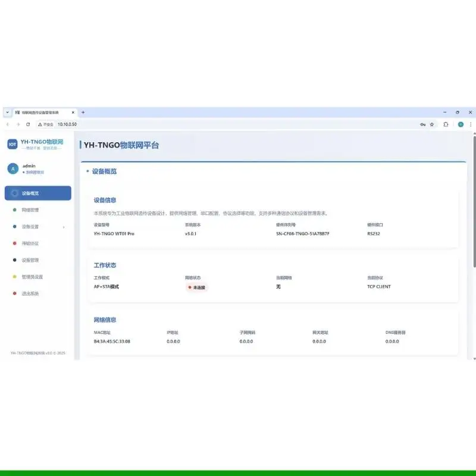Image resolution: width=476 pixels, height=476 pixels.
Task: Click the 当前网络 value 无
Action: point(278,287)
